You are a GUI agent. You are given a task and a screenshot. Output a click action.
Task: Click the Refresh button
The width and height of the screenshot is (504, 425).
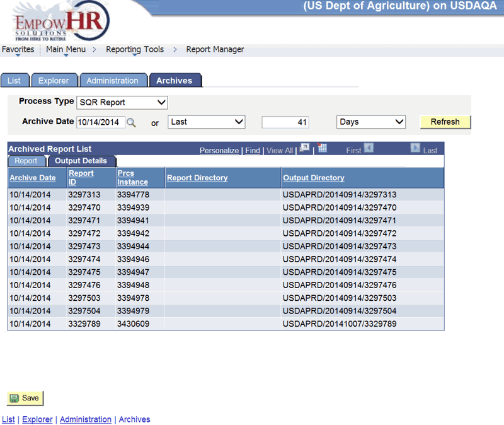(445, 122)
